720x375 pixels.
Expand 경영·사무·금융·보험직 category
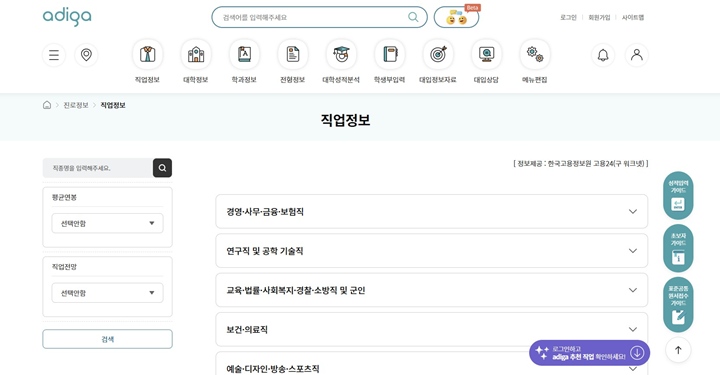click(x=432, y=212)
